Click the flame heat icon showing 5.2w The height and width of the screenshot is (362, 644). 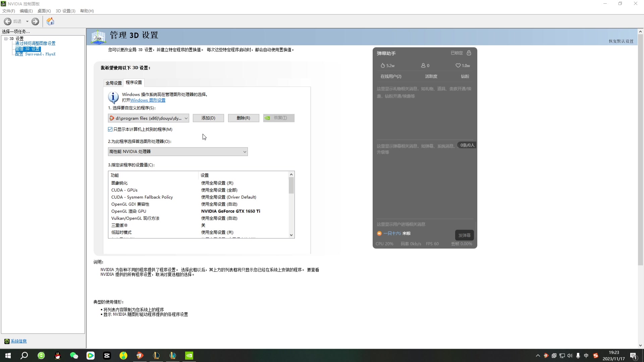383,65
